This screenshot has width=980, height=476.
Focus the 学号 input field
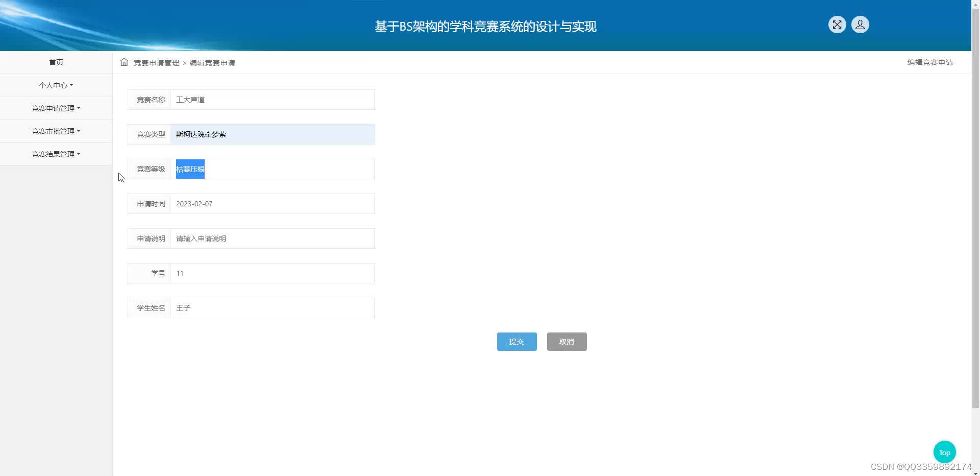273,273
